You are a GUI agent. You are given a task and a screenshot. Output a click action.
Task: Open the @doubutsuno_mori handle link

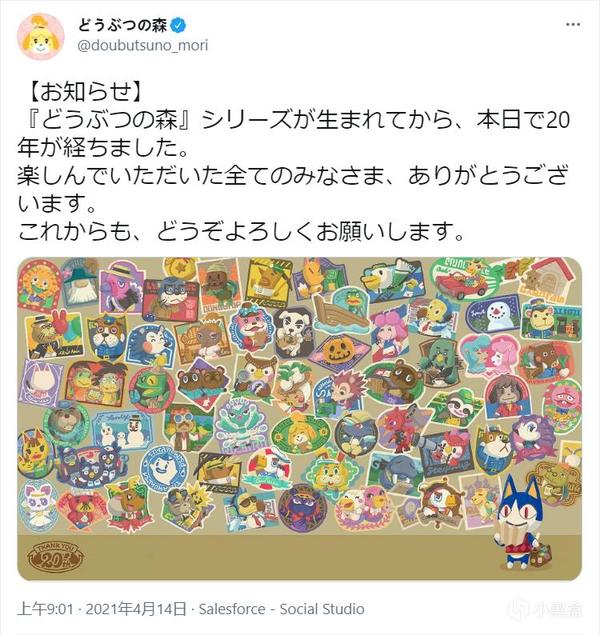tap(143, 45)
